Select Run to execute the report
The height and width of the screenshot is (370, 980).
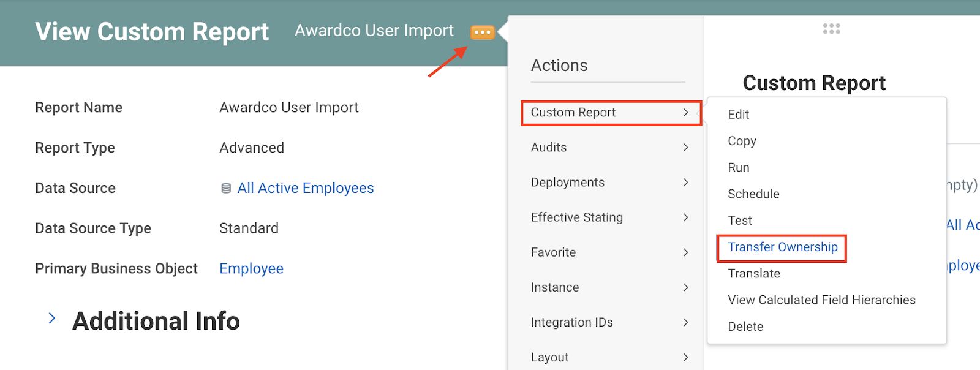[x=738, y=168]
